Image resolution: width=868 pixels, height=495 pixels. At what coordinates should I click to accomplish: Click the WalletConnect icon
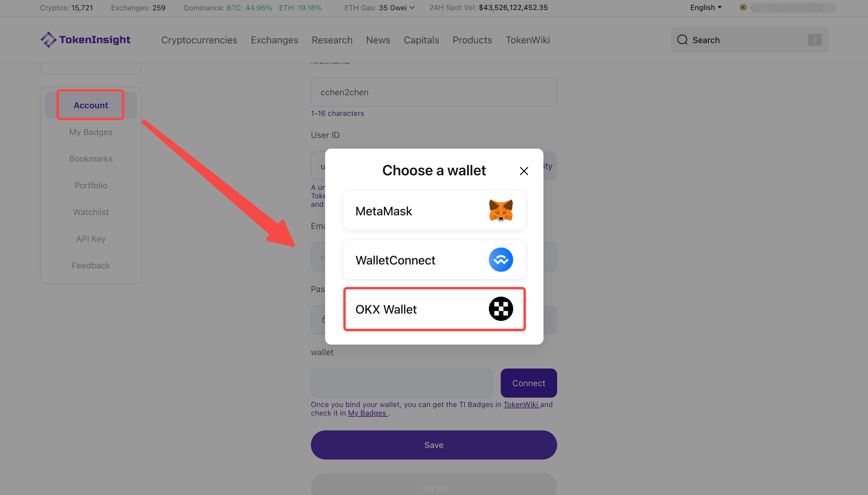tap(501, 259)
